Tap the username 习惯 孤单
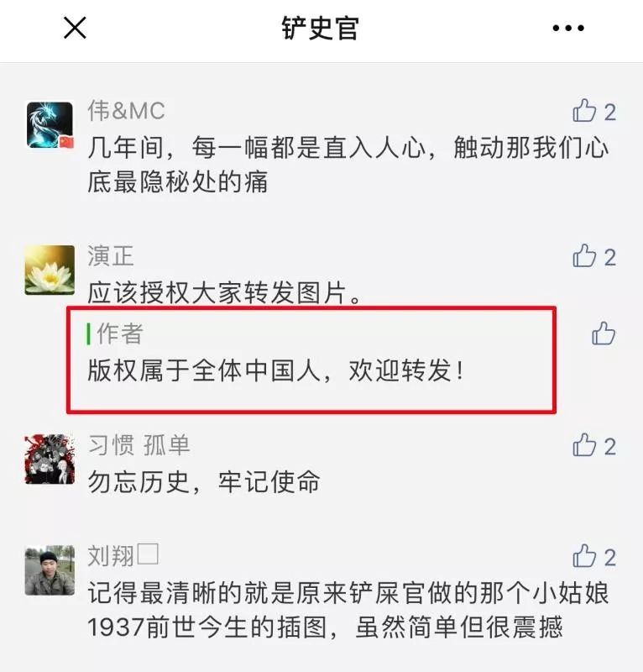 pos(139,445)
